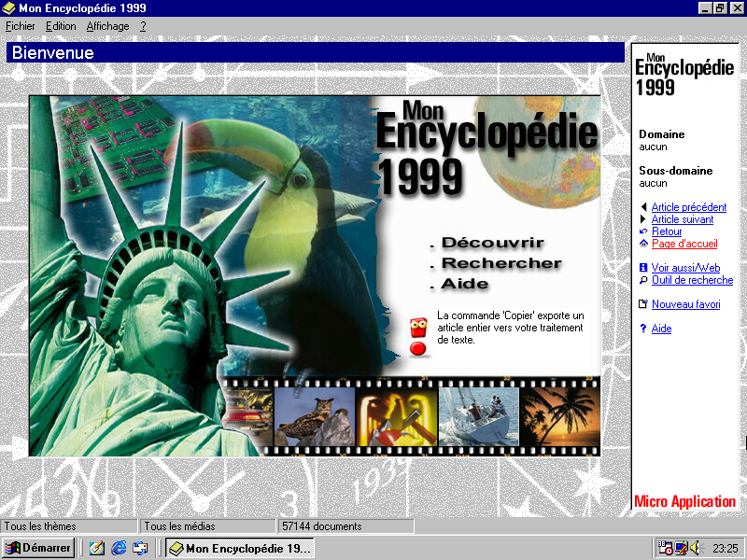Open the Aide link in sidebar
The height and width of the screenshot is (560, 747).
661,329
